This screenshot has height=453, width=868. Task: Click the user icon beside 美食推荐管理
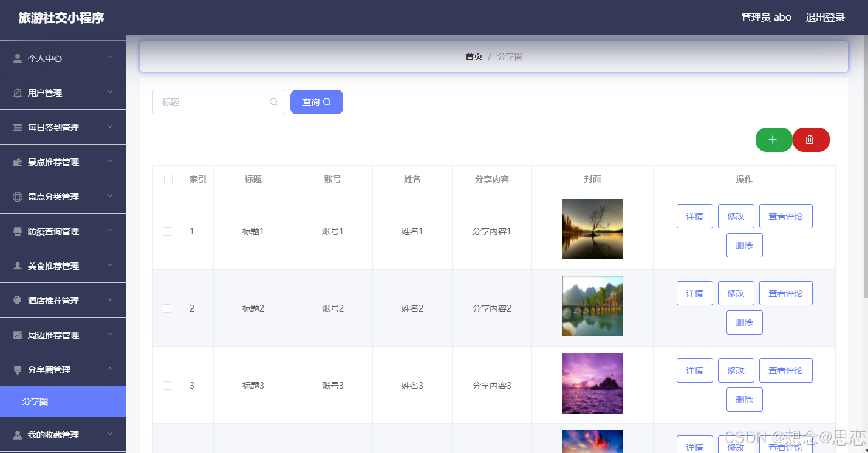click(18, 266)
